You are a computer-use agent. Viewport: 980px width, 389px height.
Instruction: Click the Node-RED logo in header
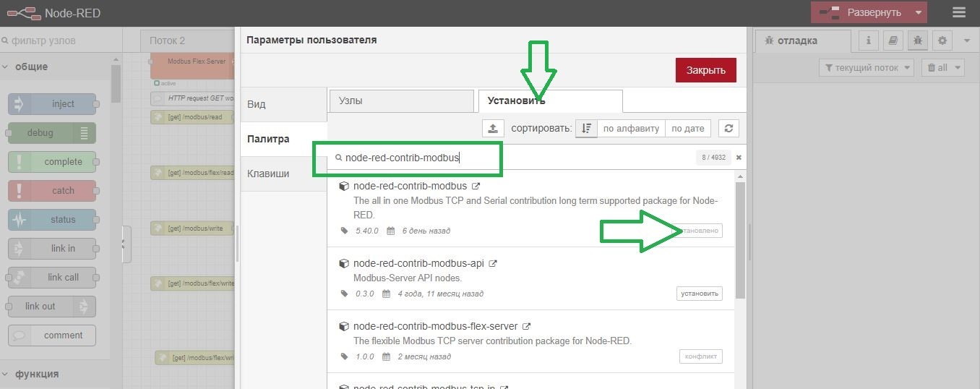click(x=53, y=12)
